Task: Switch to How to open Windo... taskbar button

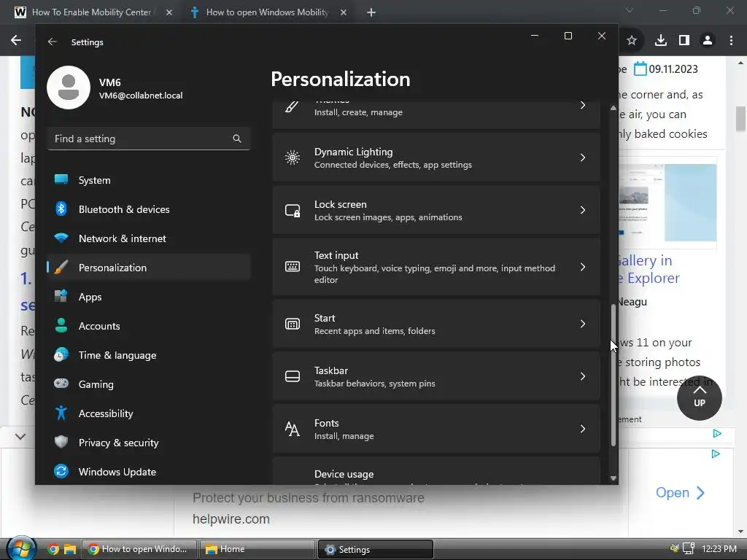Action: 139,549
